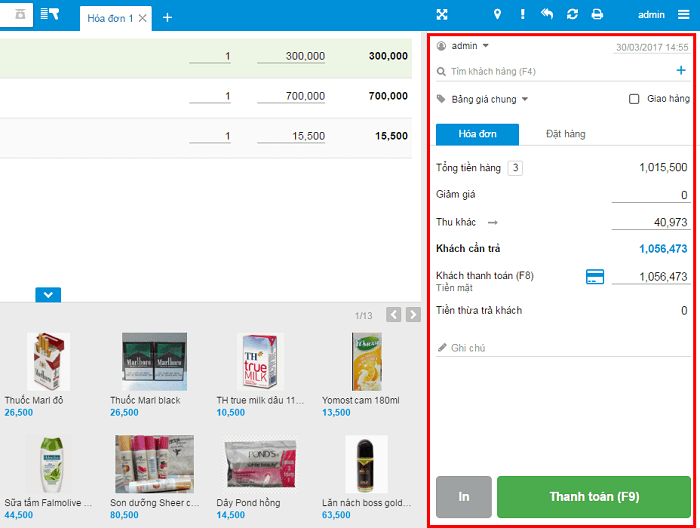Click the In print button
This screenshot has height=528, width=700.
pyautogui.click(x=463, y=496)
